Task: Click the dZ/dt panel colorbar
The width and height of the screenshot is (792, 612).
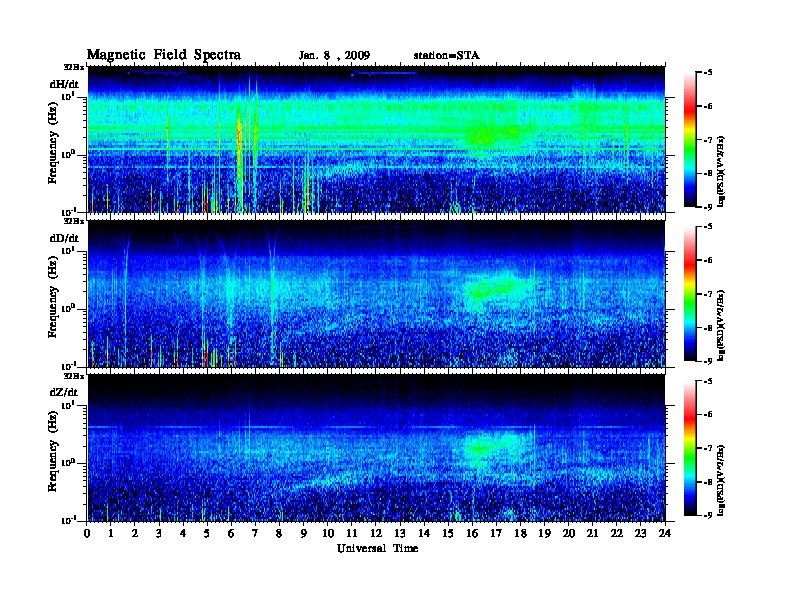Action: click(x=690, y=448)
